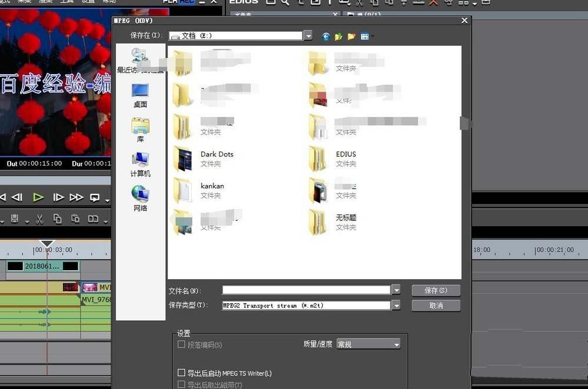Open the 常规 quality/speed dropdown
The image size is (588, 389).
tap(396, 344)
